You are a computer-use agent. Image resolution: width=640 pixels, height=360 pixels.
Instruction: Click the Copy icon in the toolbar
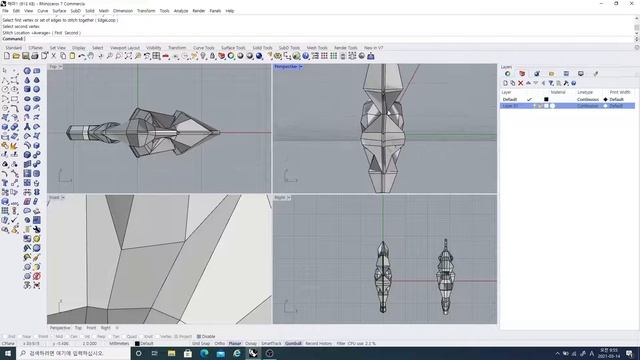coord(63,56)
